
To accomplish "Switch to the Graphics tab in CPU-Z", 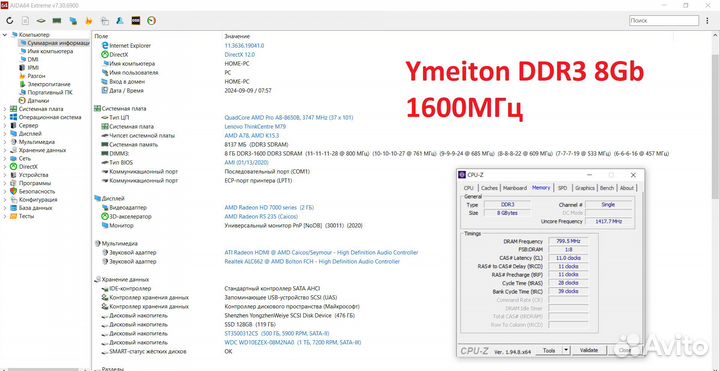I will tap(585, 188).
